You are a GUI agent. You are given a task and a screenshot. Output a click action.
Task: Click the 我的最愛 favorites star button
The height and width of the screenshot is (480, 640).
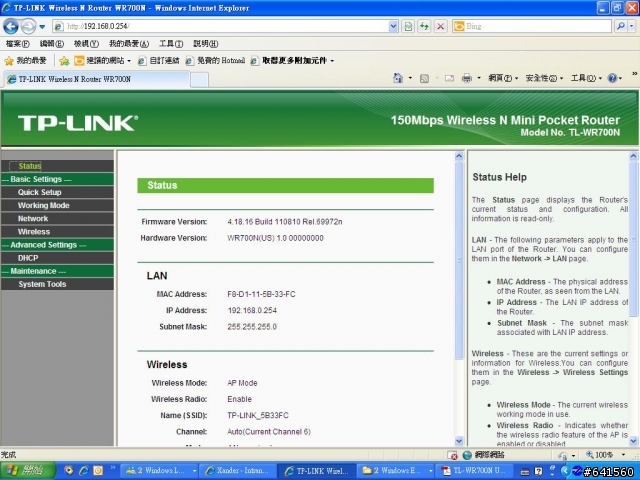(25, 61)
